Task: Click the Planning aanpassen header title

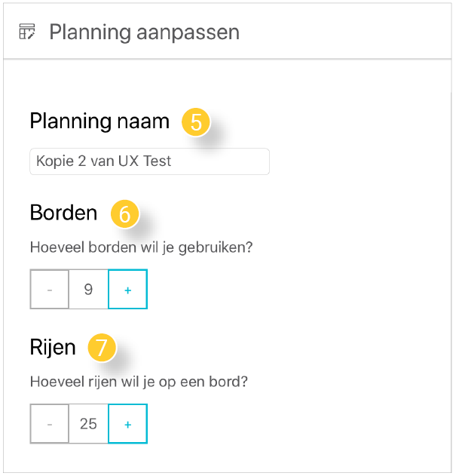Action: click(x=145, y=32)
